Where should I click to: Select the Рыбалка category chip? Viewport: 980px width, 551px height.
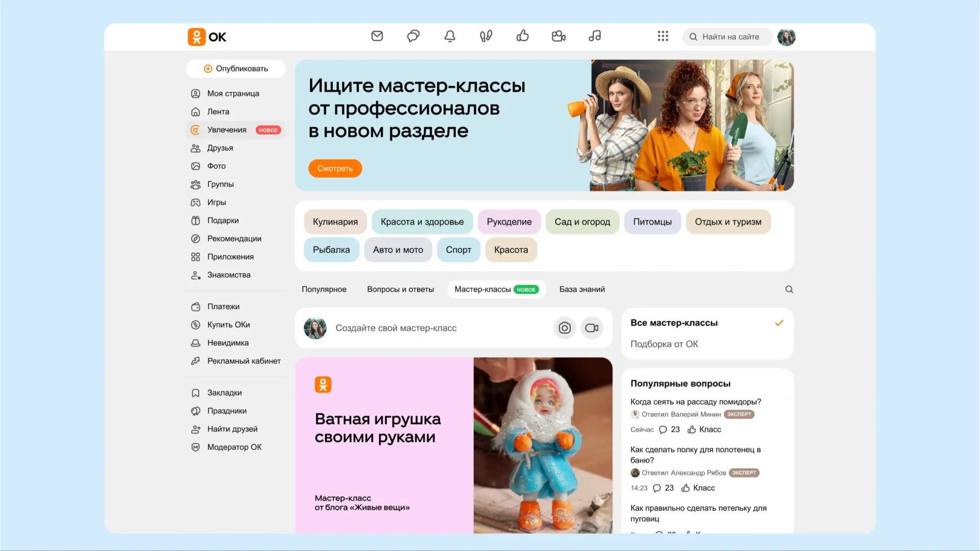331,250
